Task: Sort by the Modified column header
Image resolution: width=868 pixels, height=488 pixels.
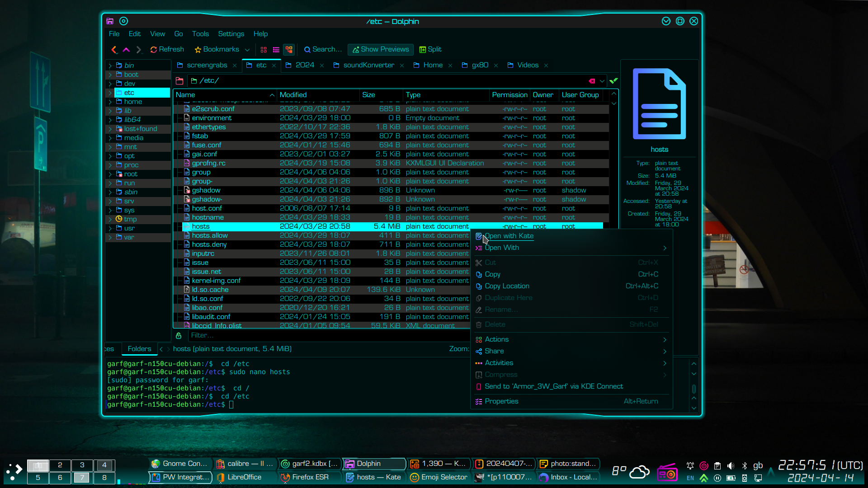Action: 318,95
